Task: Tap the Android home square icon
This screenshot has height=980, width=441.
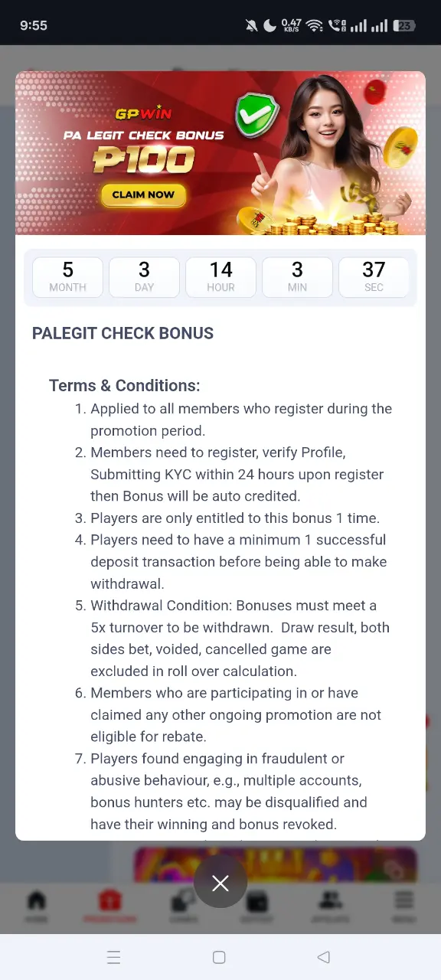Action: point(219,957)
